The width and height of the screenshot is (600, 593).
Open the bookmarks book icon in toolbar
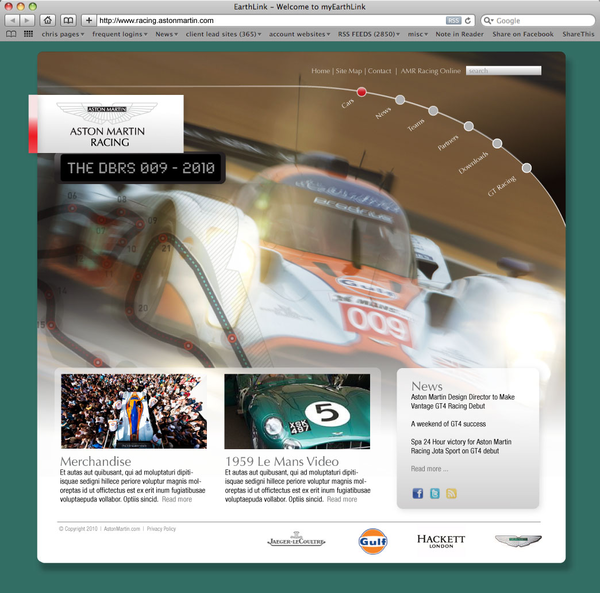[x=68, y=20]
